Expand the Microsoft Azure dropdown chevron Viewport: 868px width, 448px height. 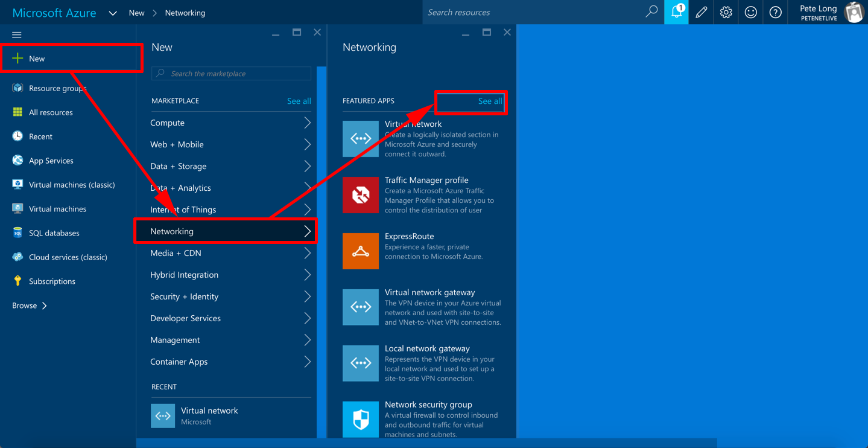point(113,13)
